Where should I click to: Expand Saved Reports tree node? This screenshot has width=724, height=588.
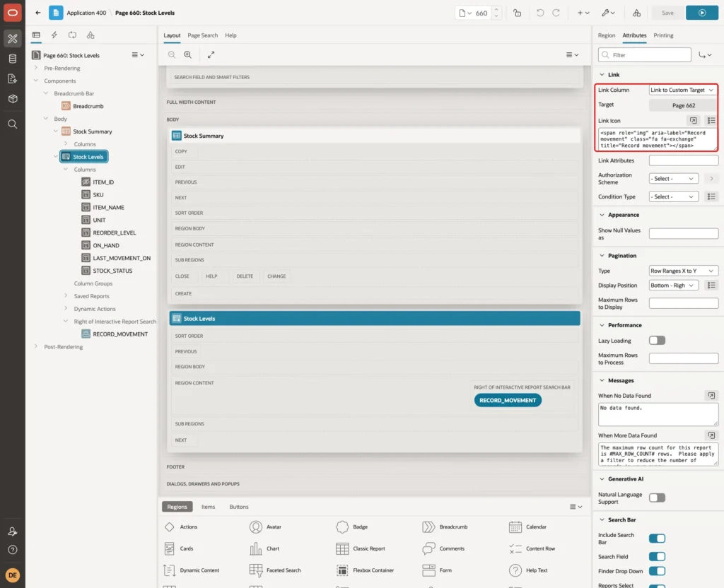coord(66,296)
